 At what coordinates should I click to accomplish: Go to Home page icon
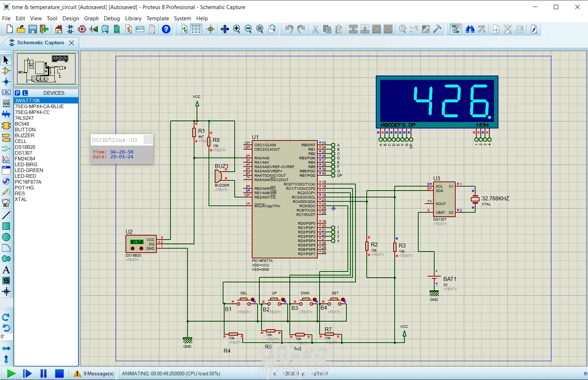pyautogui.click(x=59, y=29)
